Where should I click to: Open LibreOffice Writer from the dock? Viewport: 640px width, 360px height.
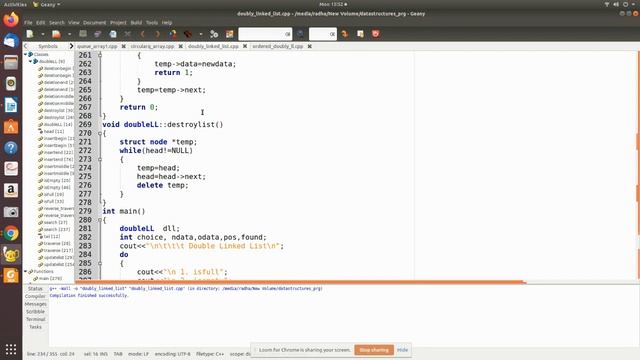[x=11, y=105]
